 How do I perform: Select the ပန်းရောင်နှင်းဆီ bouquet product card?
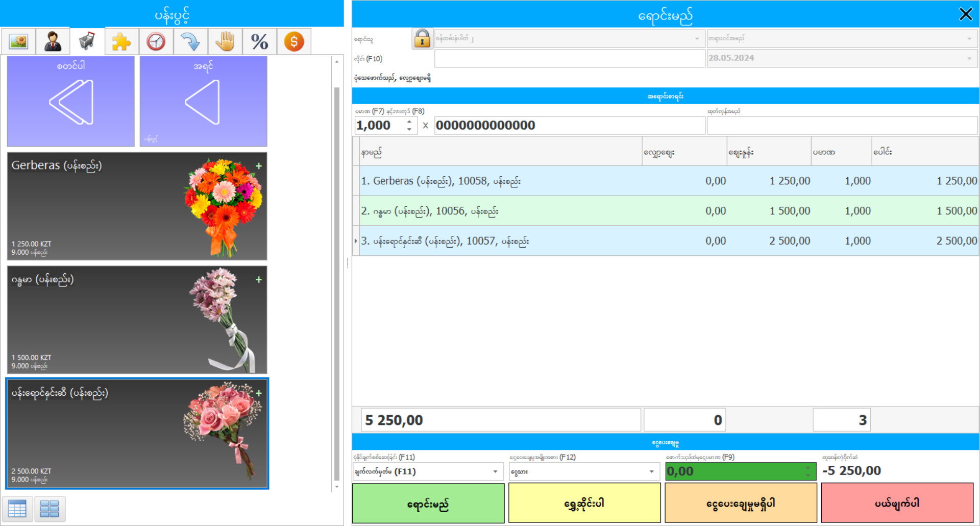[x=137, y=433]
